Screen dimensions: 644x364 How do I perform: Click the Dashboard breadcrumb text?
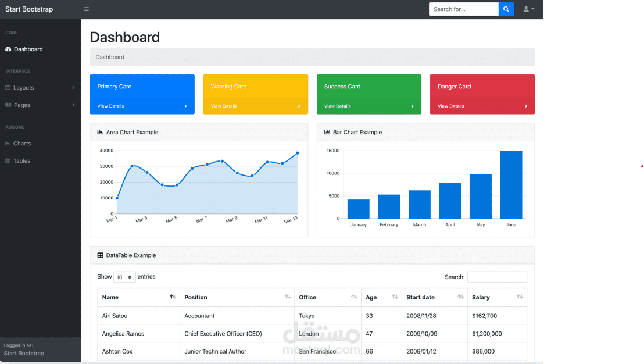110,57
